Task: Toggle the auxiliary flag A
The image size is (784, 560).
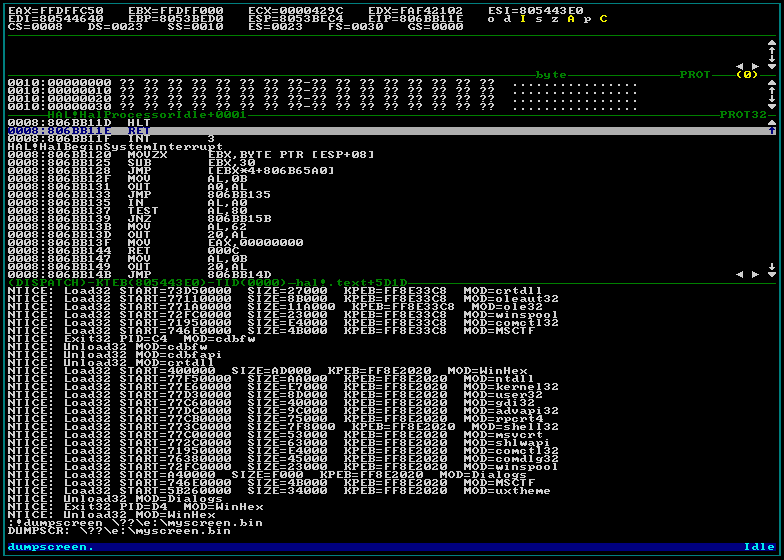Action: click(x=571, y=18)
